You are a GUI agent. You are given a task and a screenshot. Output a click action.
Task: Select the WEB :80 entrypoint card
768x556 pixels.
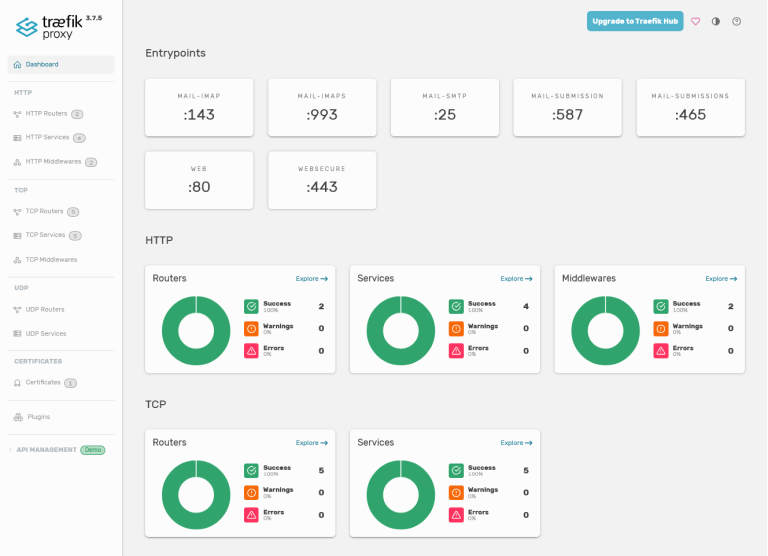[199, 180]
